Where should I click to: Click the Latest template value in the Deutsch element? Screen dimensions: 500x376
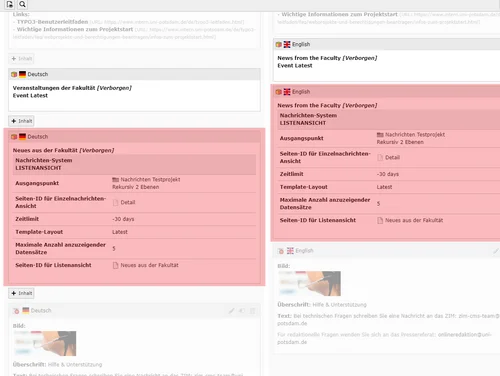tap(120, 232)
